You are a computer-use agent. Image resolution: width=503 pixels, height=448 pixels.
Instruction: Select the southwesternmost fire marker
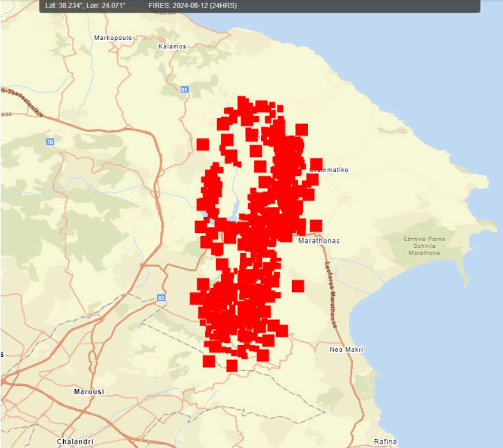click(x=209, y=361)
